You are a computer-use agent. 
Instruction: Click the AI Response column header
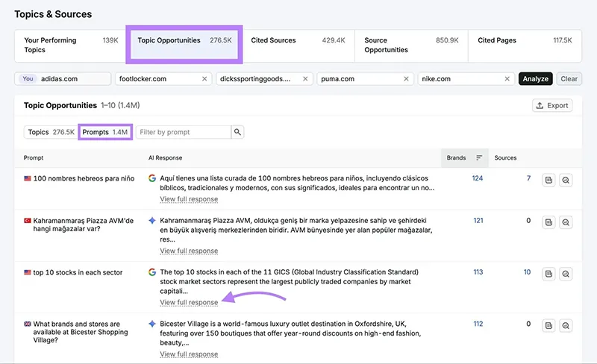click(x=165, y=157)
